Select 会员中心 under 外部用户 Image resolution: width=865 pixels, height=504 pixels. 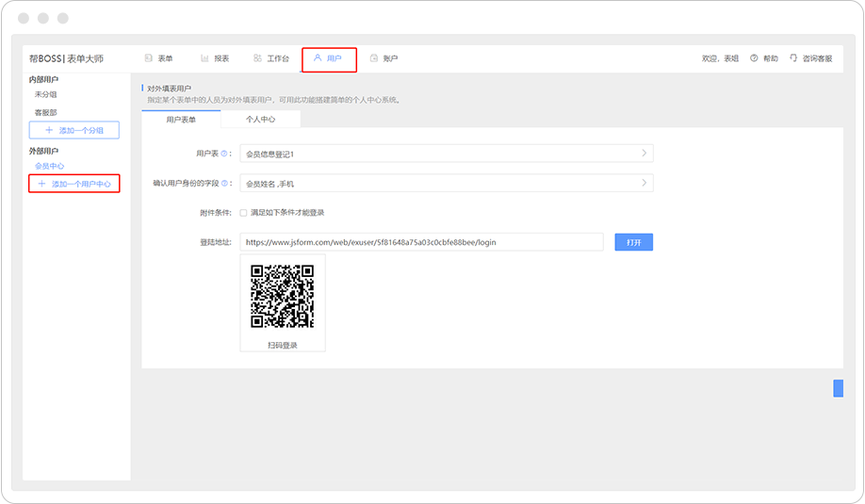click(50, 166)
